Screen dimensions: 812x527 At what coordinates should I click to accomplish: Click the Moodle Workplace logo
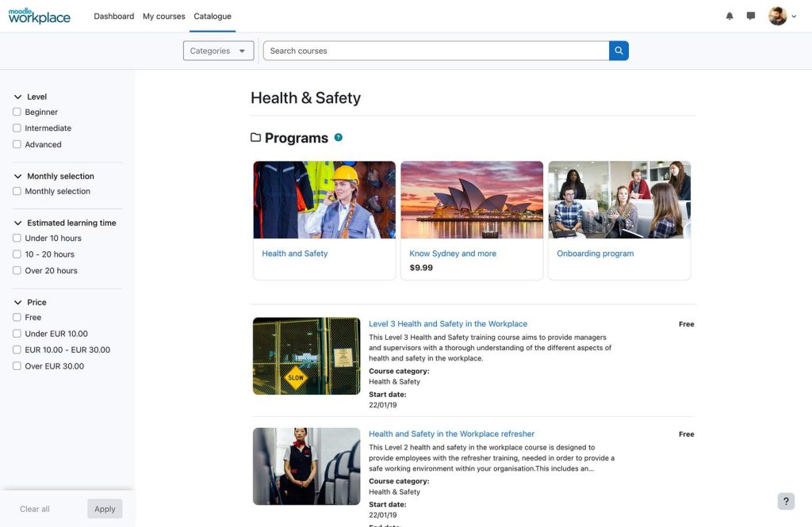40,16
